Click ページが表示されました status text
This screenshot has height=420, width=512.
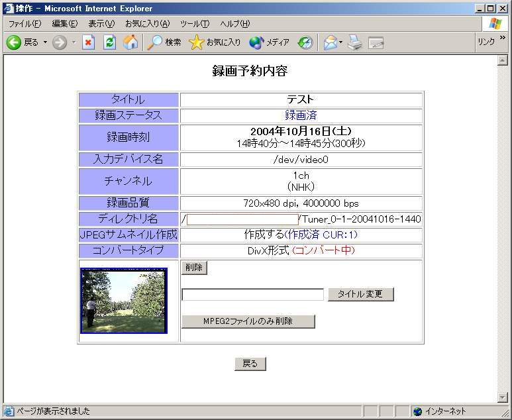pyautogui.click(x=53, y=411)
